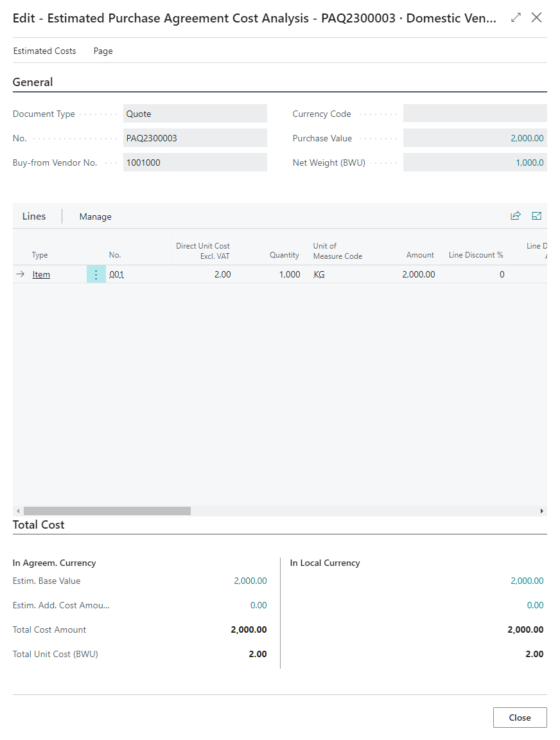Collapse the General section header
This screenshot has height=740, width=560.
(33, 82)
